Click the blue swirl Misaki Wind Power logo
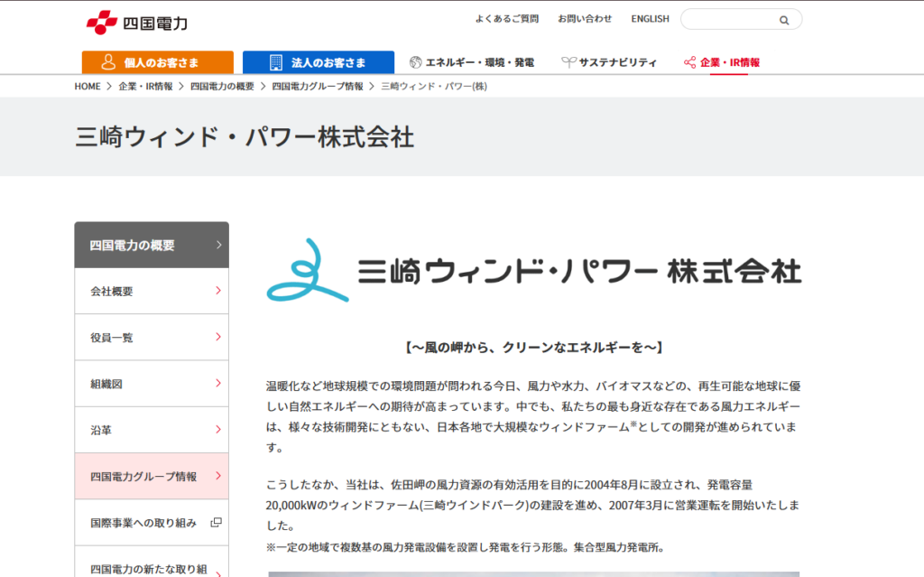 [307, 271]
